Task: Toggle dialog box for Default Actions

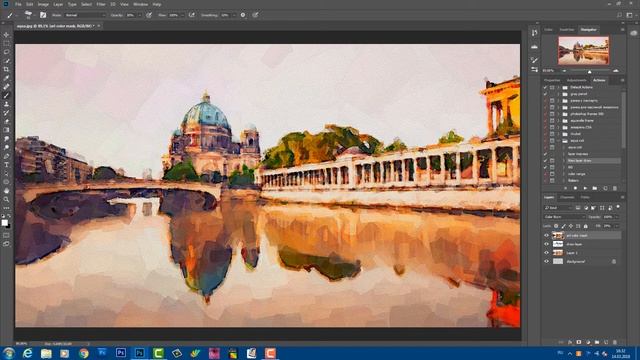Action: pos(552,87)
